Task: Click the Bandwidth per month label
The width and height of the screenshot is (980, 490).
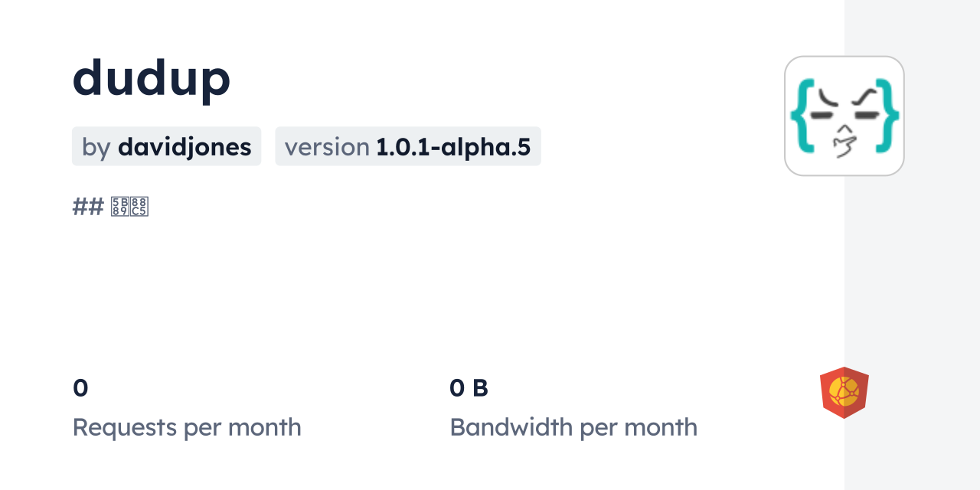Action: click(x=573, y=427)
